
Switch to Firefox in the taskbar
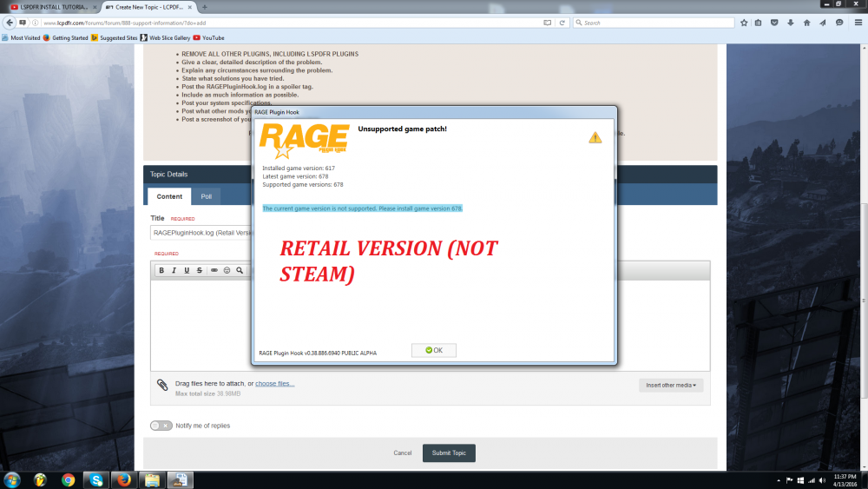[x=124, y=479]
